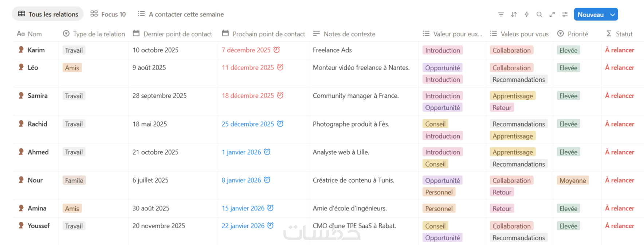
Task: Click person icon beside Youssef
Action: [21, 226]
